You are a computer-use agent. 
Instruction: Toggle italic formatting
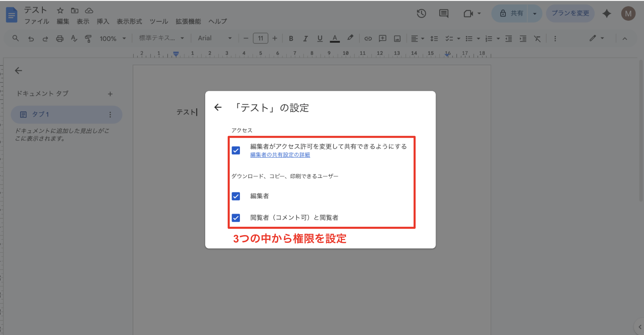point(305,39)
